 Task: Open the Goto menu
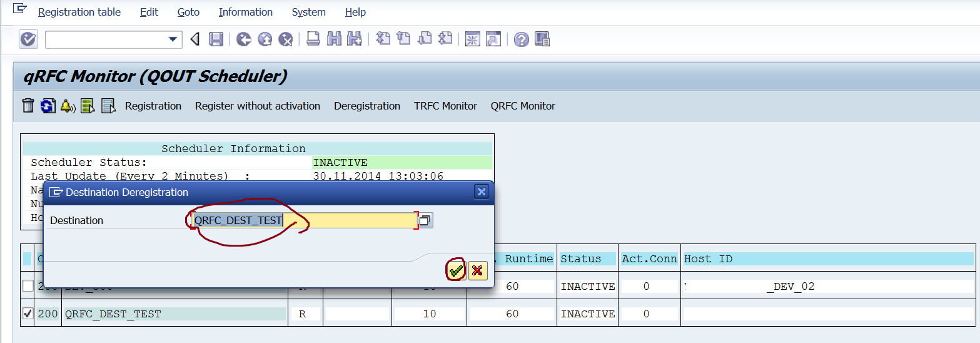click(x=188, y=12)
